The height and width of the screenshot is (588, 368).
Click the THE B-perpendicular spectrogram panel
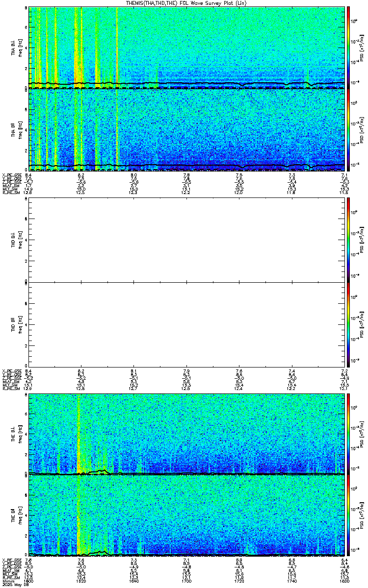pyautogui.click(x=187, y=433)
